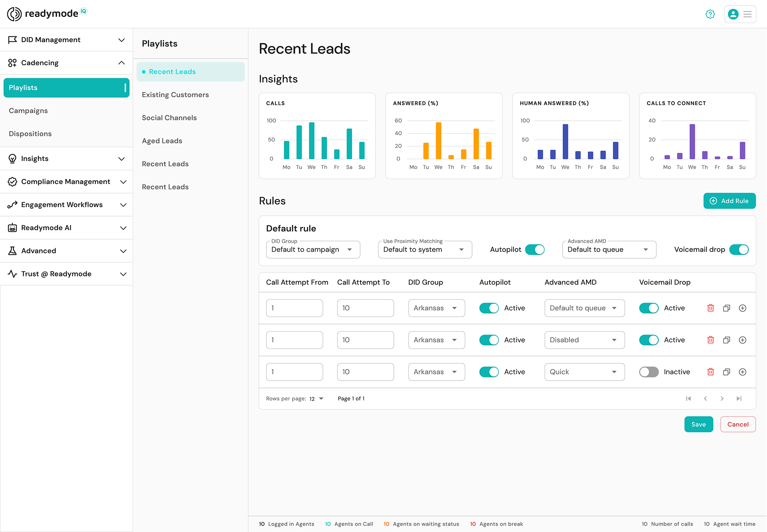Click first row Call Attempt From field

pyautogui.click(x=294, y=308)
